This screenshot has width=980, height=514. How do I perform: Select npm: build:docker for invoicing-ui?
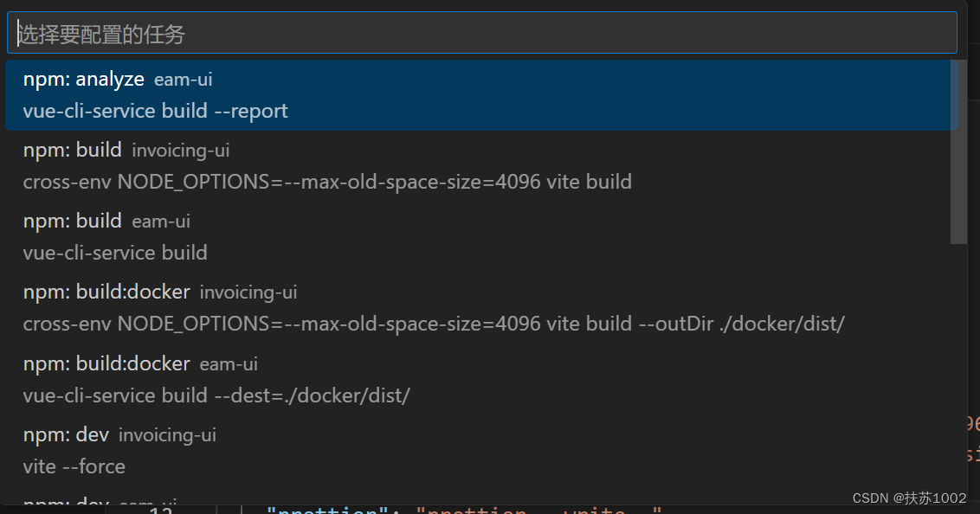click(x=106, y=292)
